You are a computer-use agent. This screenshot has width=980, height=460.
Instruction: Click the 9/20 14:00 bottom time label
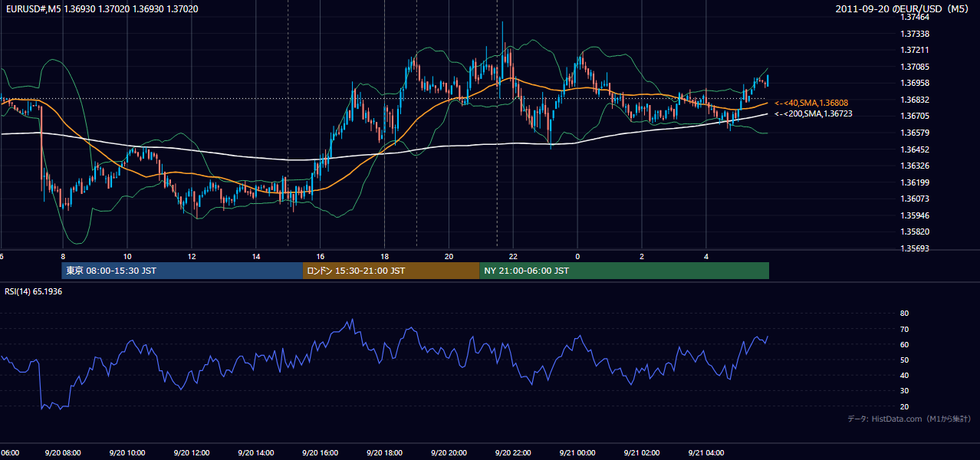click(256, 453)
